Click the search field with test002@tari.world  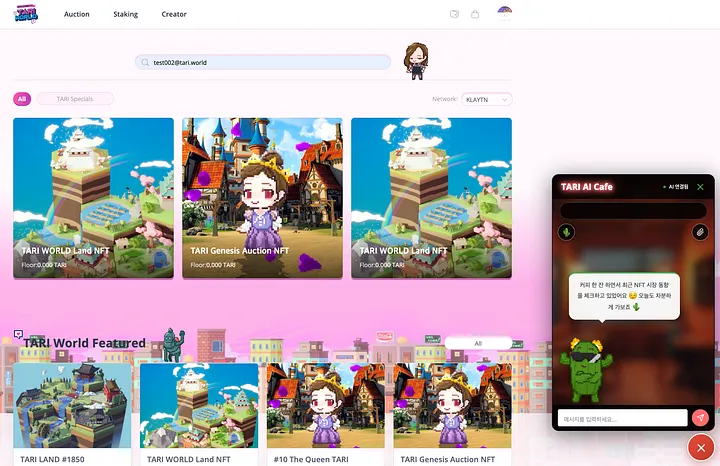click(x=263, y=62)
